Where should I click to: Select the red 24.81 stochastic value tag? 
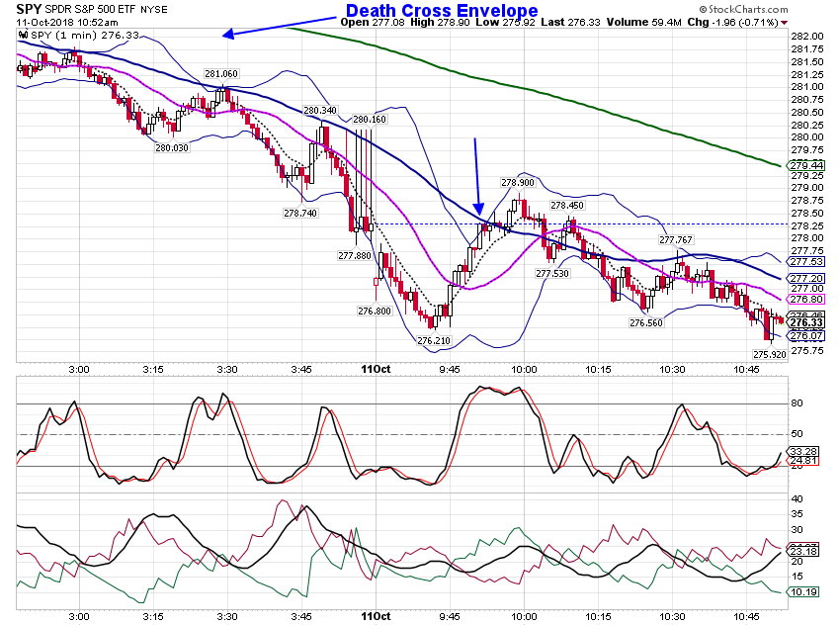(x=802, y=461)
